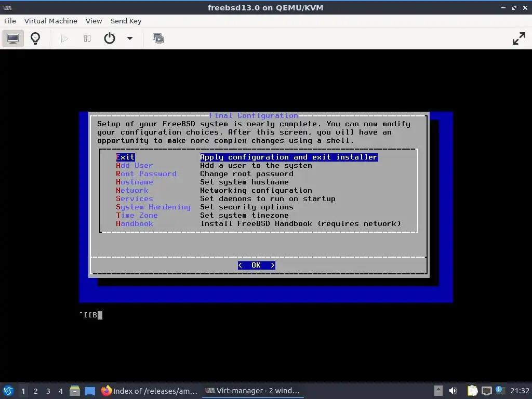Open the network status tray icon

pyautogui.click(x=486, y=391)
